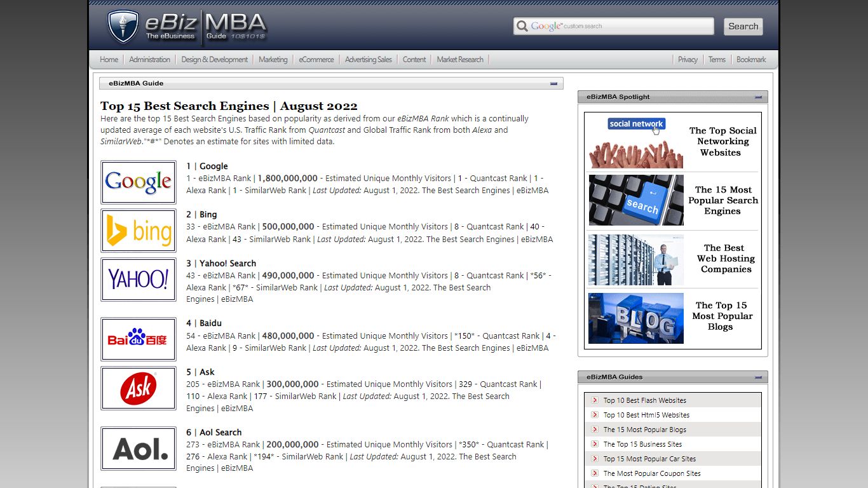868x488 pixels.
Task: Click the '3 | Yahoo! Search' heading
Action: click(221, 264)
